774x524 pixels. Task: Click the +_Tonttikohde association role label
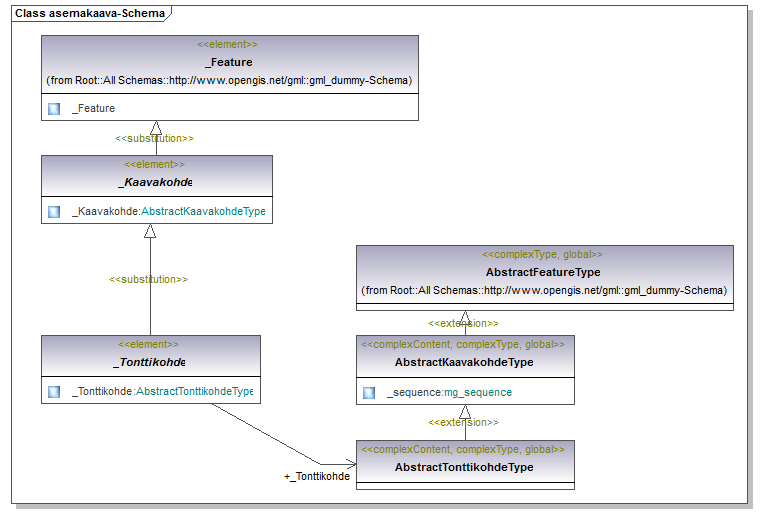tap(317, 477)
